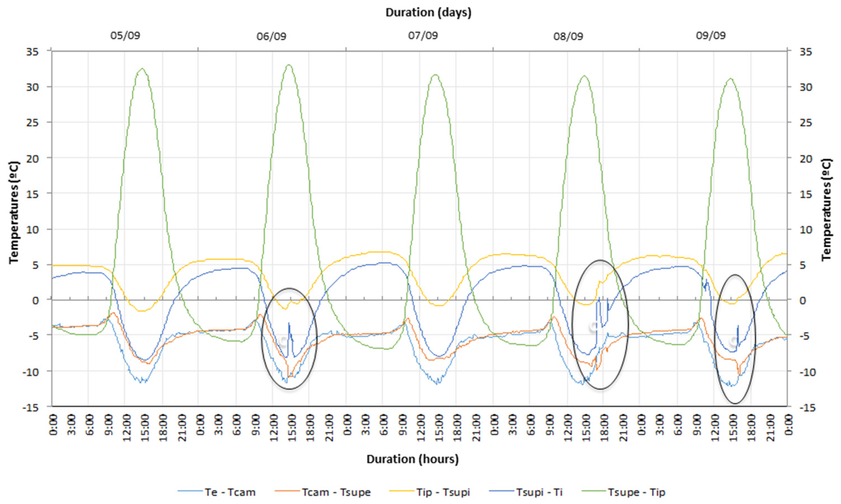841x504 pixels.
Task: Click the Tcam - Tsupe legend entry
Action: click(x=336, y=492)
